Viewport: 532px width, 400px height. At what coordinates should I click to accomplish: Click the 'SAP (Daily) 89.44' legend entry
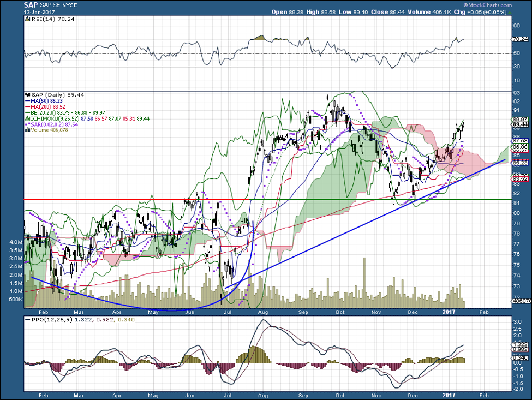pos(57,95)
